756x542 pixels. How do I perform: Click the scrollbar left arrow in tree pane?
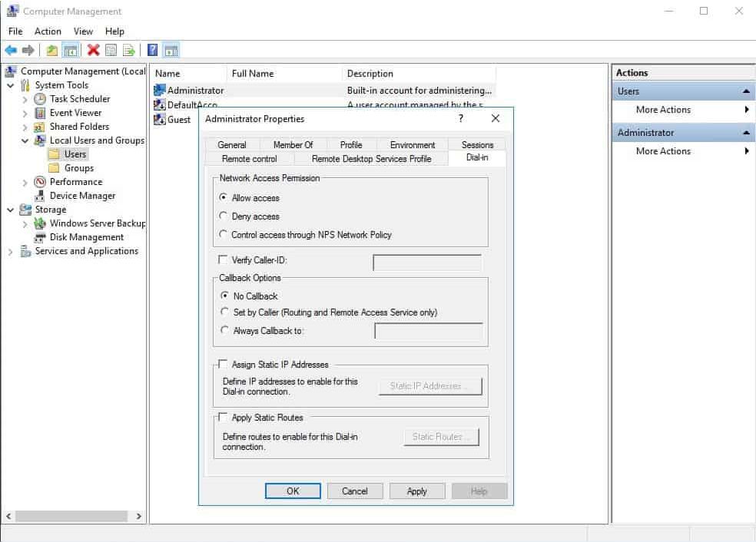coord(8,516)
